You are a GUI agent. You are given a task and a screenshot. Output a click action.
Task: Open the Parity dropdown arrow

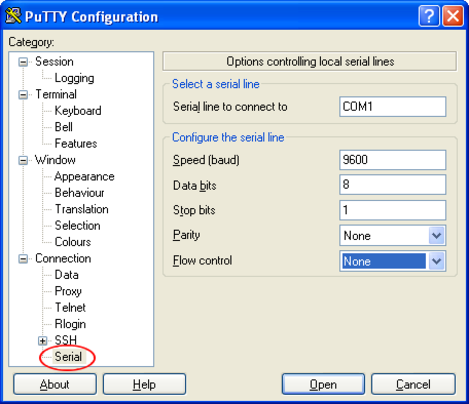pos(436,236)
